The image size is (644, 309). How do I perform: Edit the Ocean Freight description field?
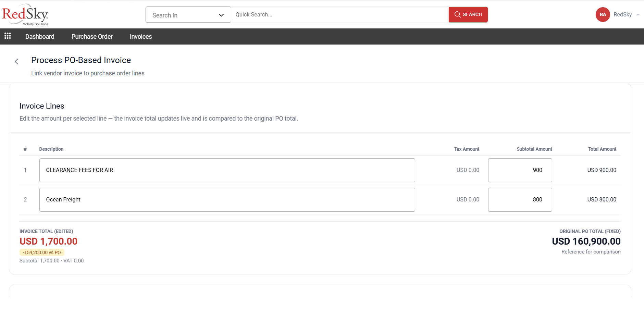[x=227, y=200]
